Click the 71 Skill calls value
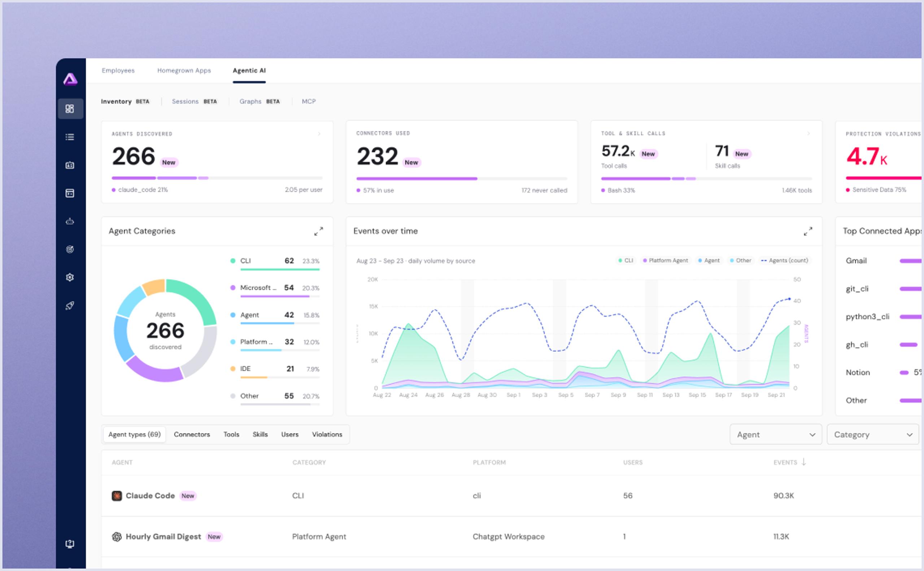The image size is (924, 571). tap(722, 151)
